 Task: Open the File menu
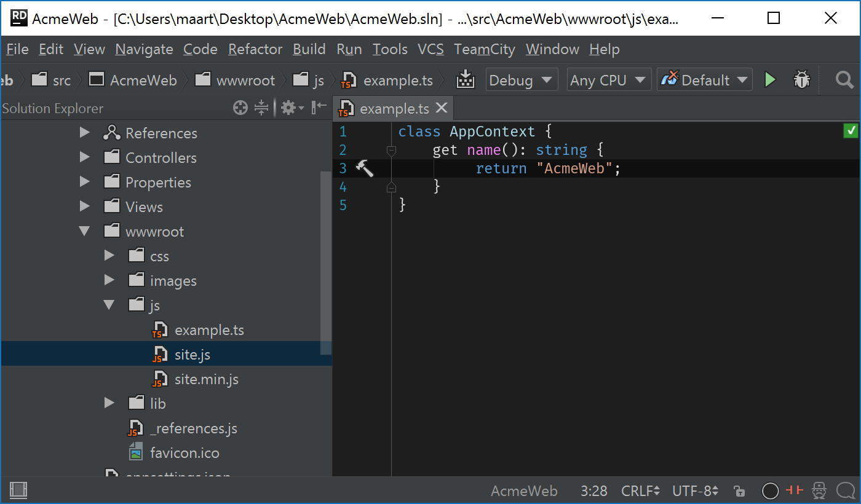pos(17,49)
